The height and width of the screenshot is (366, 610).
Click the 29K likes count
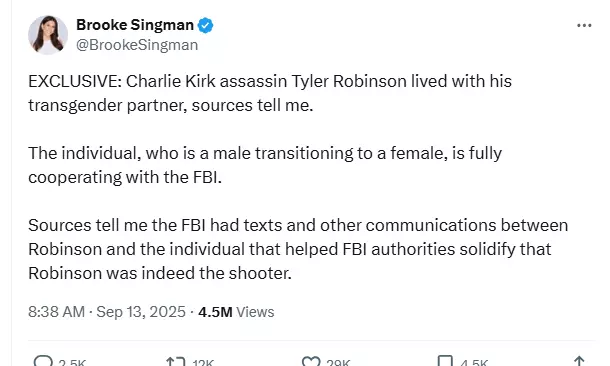click(x=338, y=363)
